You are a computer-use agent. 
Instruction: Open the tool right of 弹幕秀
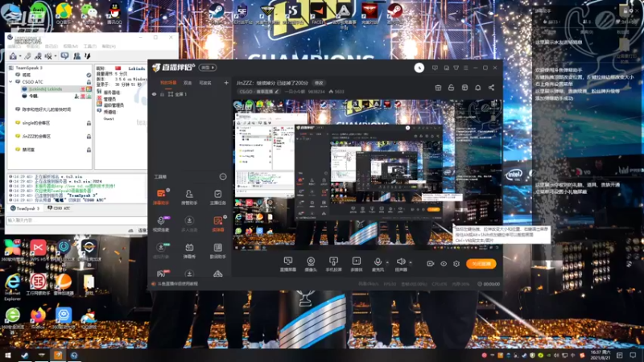point(217,250)
